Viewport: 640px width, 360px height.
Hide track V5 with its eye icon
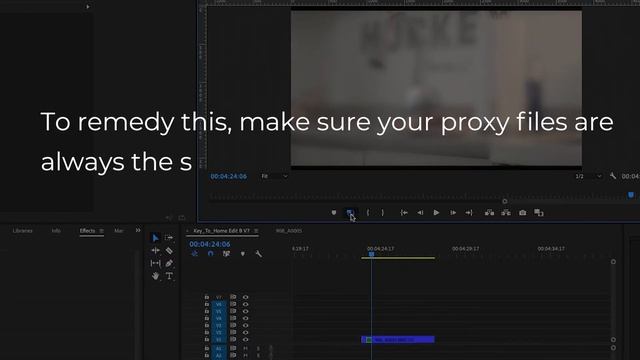[x=245, y=311]
